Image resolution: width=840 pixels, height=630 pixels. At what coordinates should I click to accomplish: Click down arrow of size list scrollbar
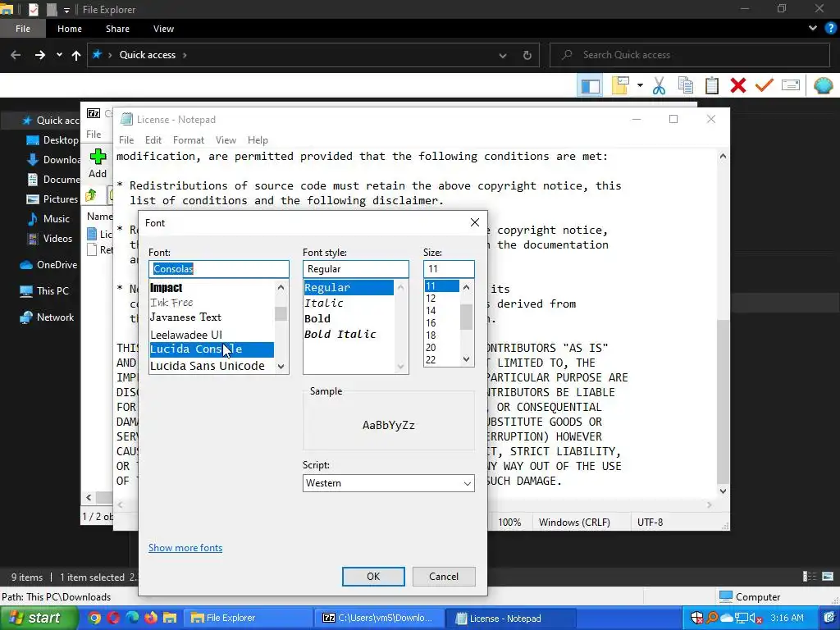tap(466, 359)
